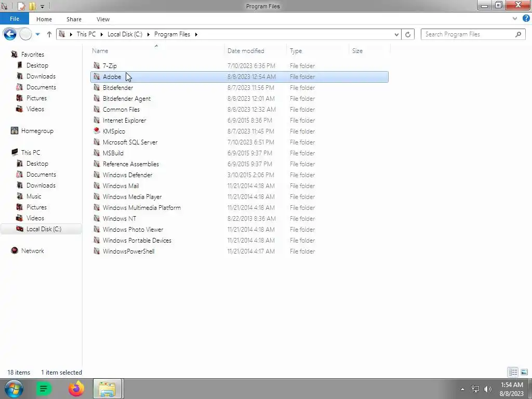Click the properties quick-access toolbar icon
The image size is (532, 399).
click(x=21, y=6)
